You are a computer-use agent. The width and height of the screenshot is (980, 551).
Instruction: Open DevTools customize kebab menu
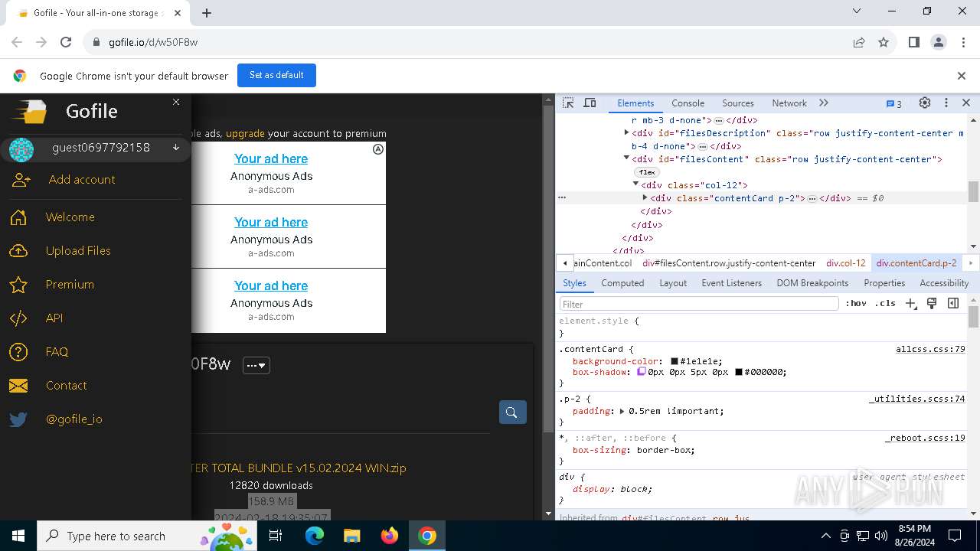pyautogui.click(x=946, y=103)
